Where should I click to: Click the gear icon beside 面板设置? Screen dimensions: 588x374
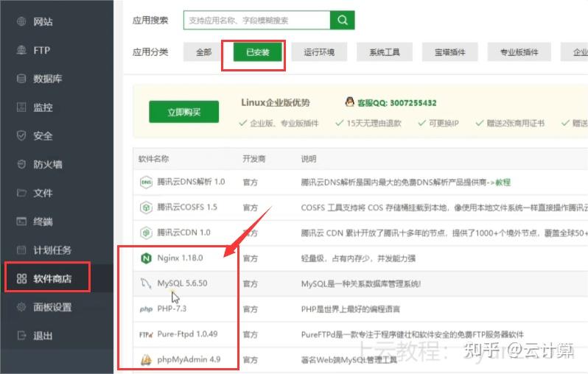[x=21, y=307]
